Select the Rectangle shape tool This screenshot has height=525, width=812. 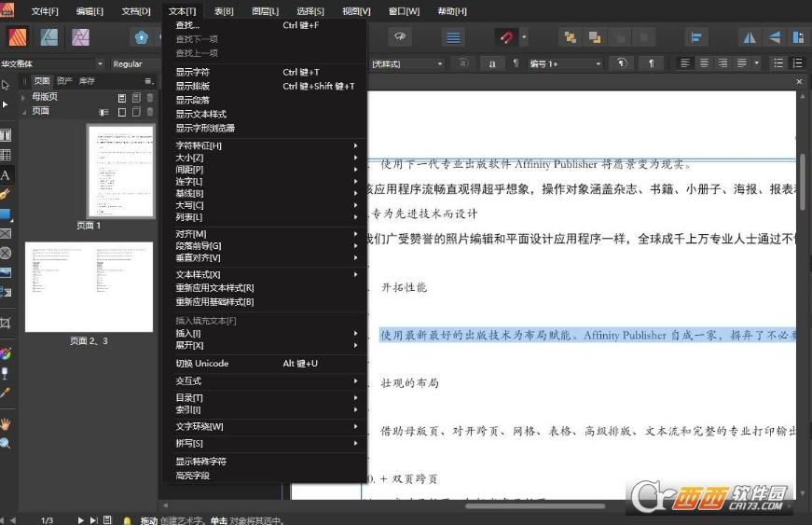pos(6,214)
